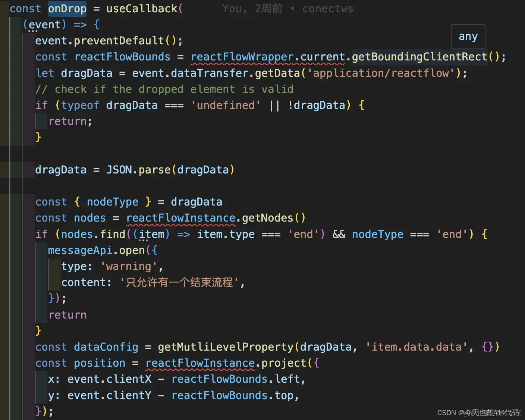Click the 'conectws' commit message text
The width and height of the screenshot is (525, 420).
point(328,9)
